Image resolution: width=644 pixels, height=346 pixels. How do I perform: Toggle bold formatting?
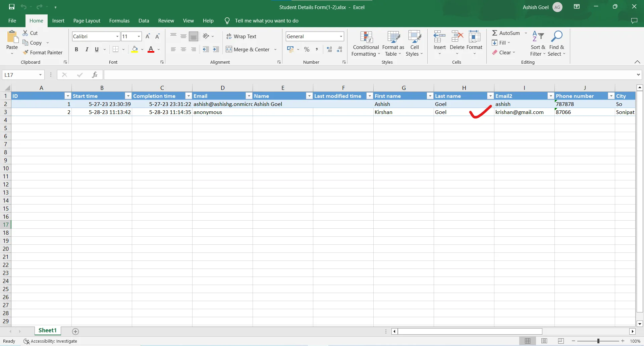tap(76, 49)
